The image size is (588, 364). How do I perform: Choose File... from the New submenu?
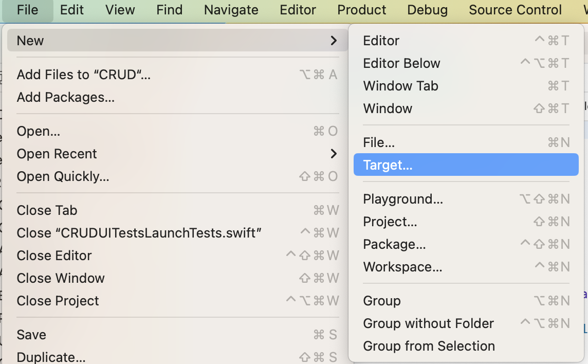coord(466,142)
